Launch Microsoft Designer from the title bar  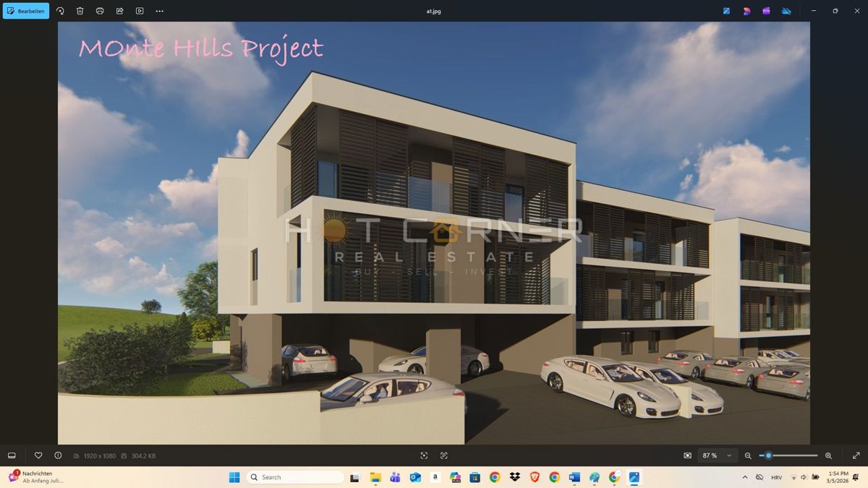click(x=746, y=11)
